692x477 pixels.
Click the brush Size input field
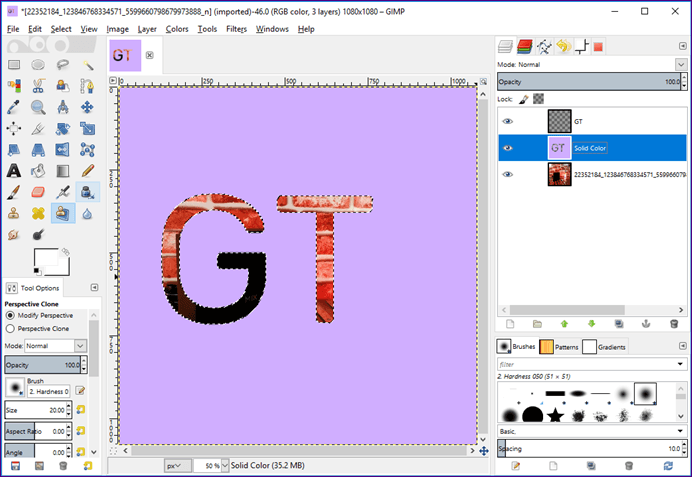point(35,410)
